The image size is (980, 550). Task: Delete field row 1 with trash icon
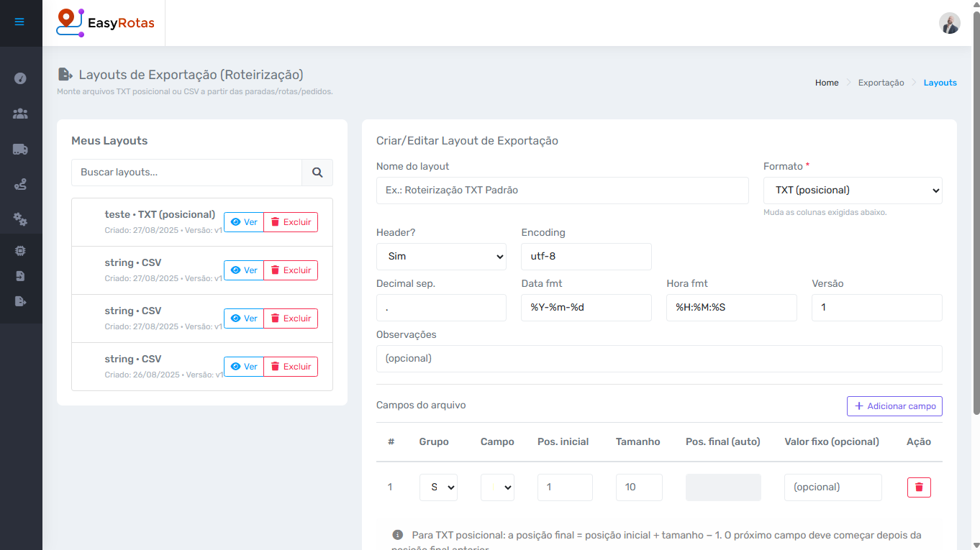[919, 487]
